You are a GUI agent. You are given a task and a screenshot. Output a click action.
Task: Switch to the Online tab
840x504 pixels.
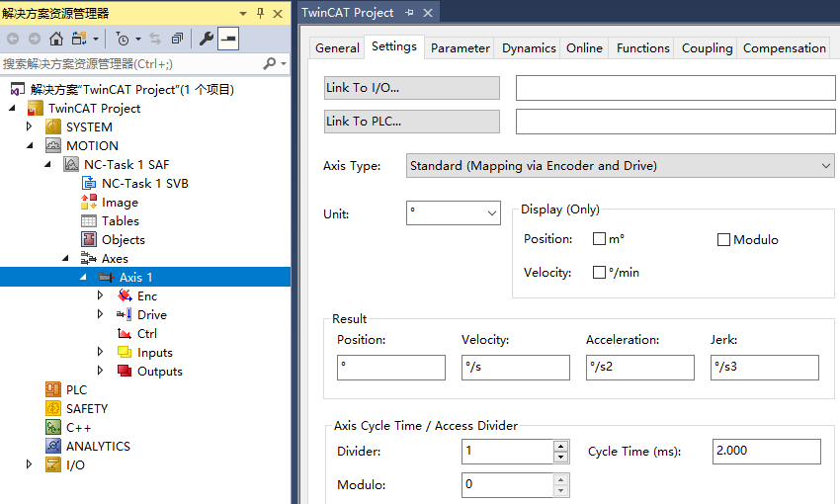coord(584,47)
